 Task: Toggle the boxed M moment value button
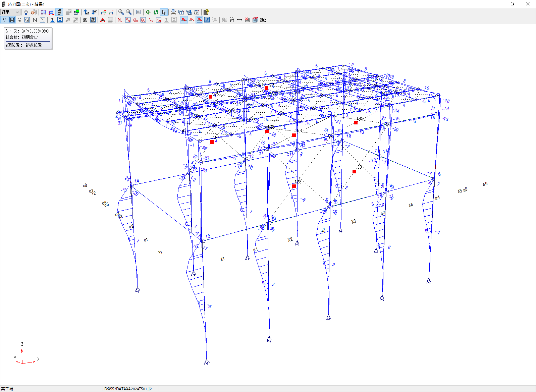12,20
